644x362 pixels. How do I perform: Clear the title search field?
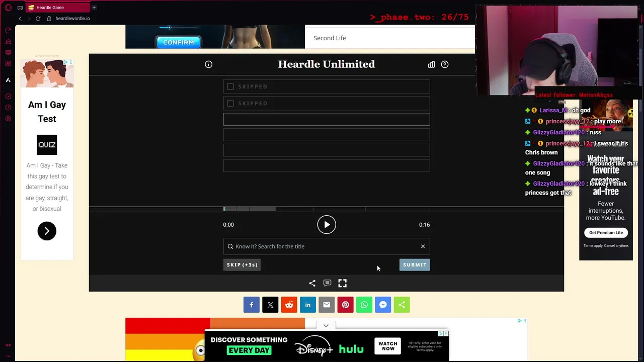pyautogui.click(x=423, y=246)
